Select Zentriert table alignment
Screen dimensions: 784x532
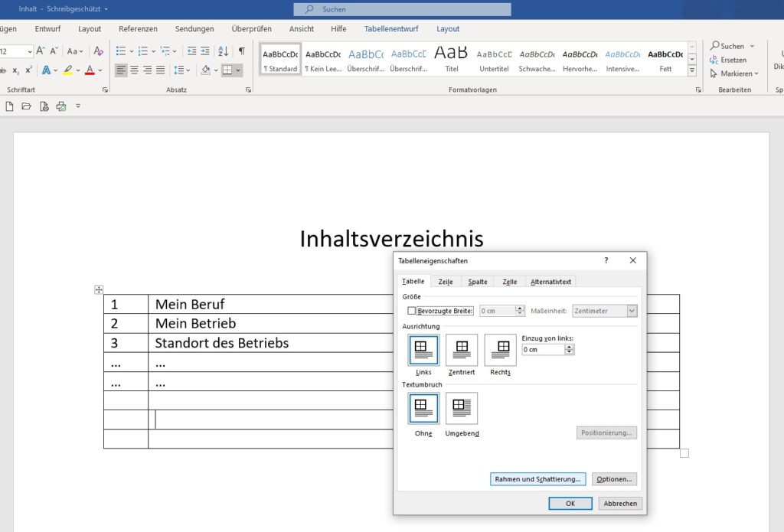tap(462, 350)
